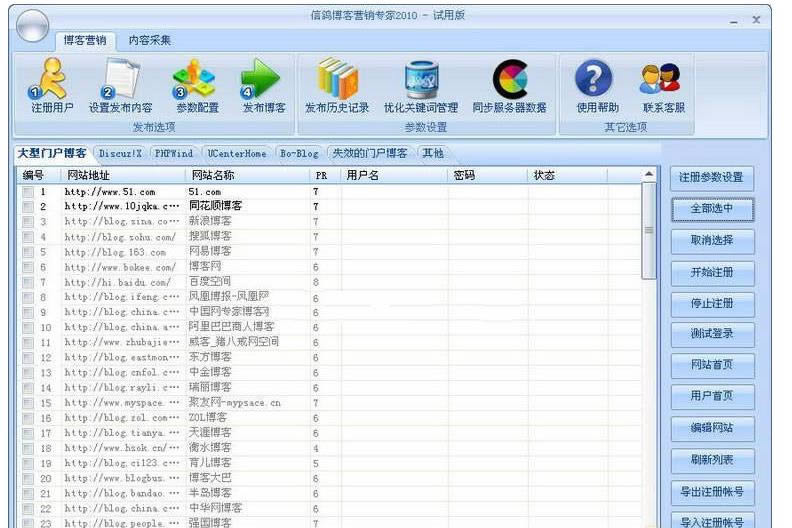Click the PR column header
Image resolution: width=792 pixels, height=528 pixels.
point(320,176)
